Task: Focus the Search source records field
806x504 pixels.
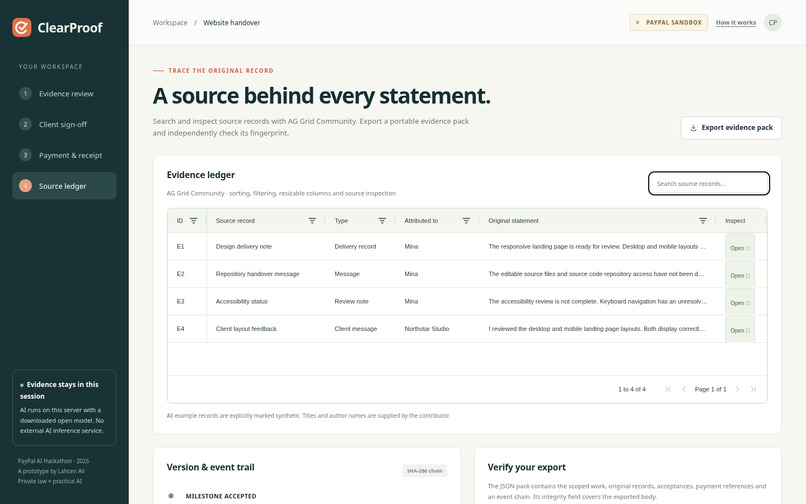Action: click(x=709, y=184)
